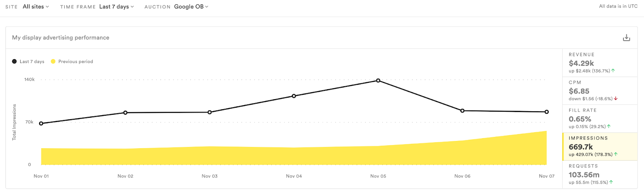This screenshot has width=644, height=194.
Task: Select the Fill Rate metric card
Action: [x=600, y=118]
